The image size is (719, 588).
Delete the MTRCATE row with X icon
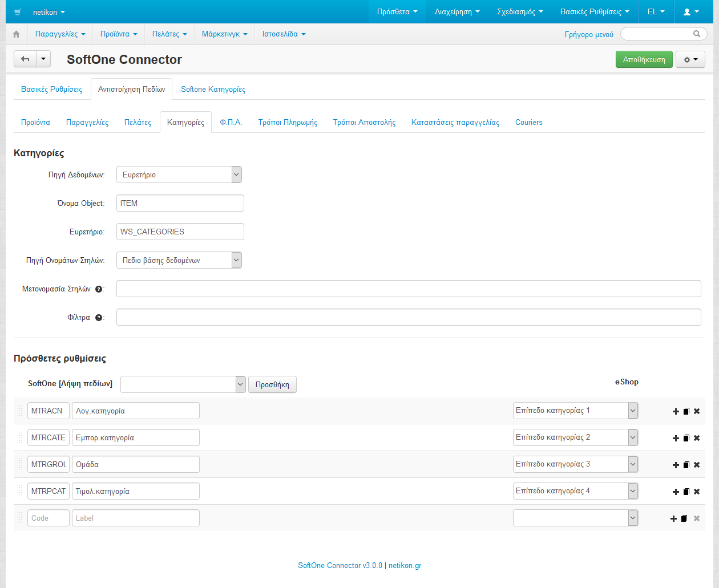(697, 438)
